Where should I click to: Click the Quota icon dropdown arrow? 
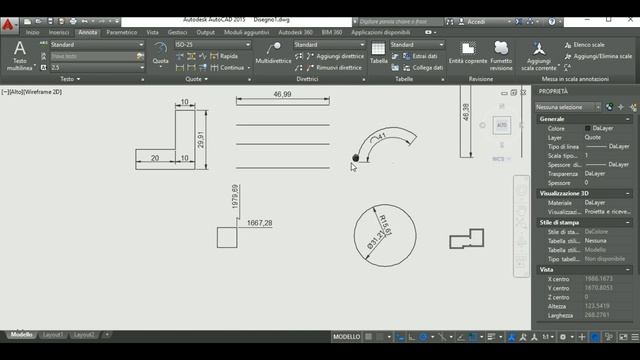click(x=160, y=67)
